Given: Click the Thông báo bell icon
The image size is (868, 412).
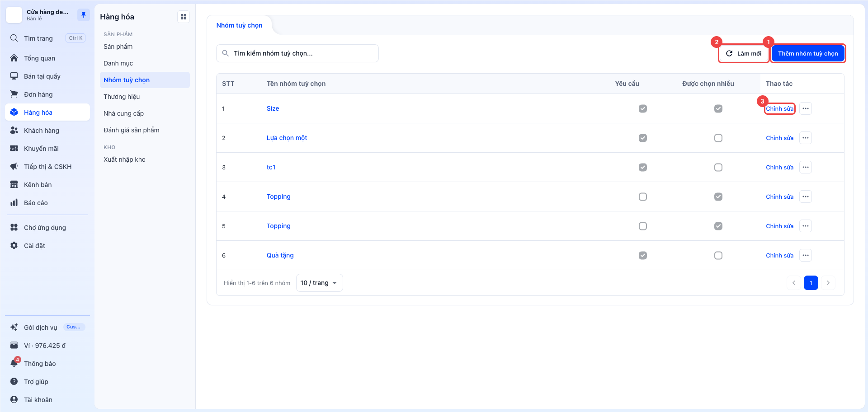Looking at the screenshot, I should tap(14, 363).
